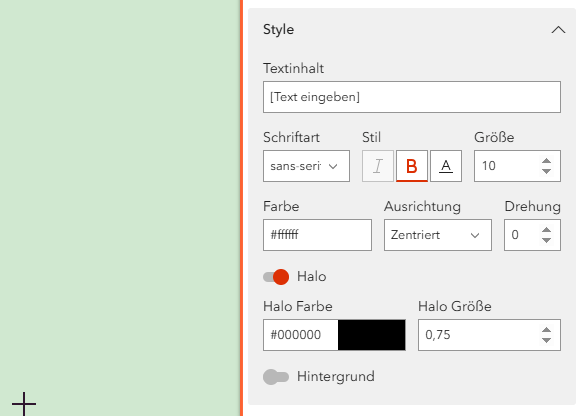Enable the Hintergrund toggle

276,377
